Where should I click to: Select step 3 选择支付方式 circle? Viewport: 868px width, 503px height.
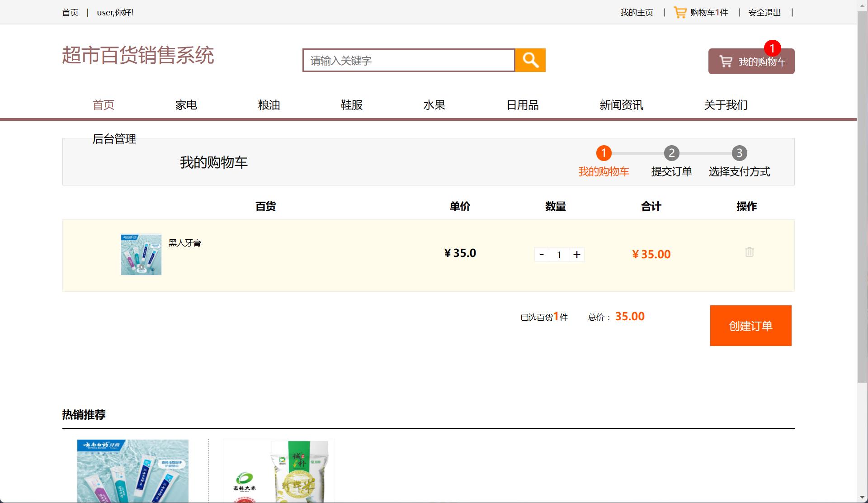point(739,153)
